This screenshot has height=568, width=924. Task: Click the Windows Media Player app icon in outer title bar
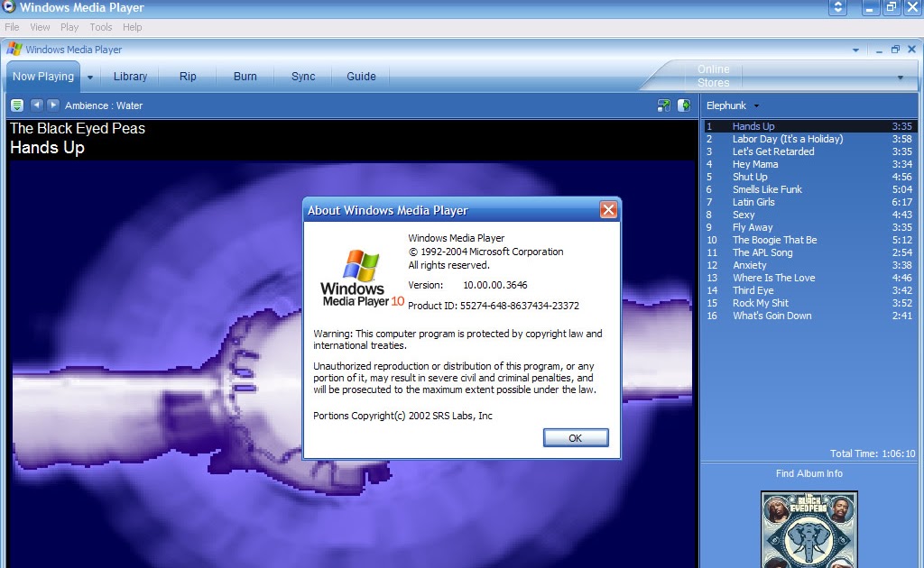click(x=8, y=7)
